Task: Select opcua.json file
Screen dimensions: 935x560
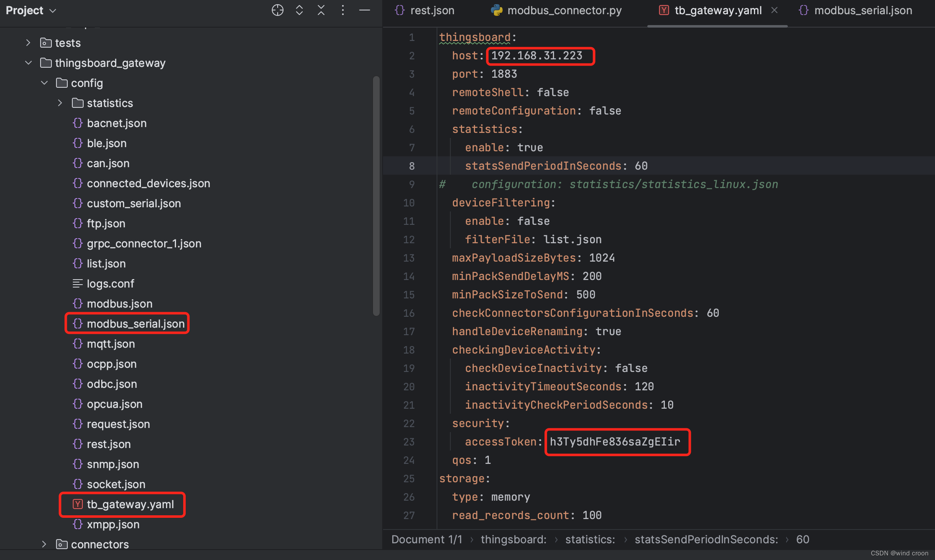Action: [115, 404]
